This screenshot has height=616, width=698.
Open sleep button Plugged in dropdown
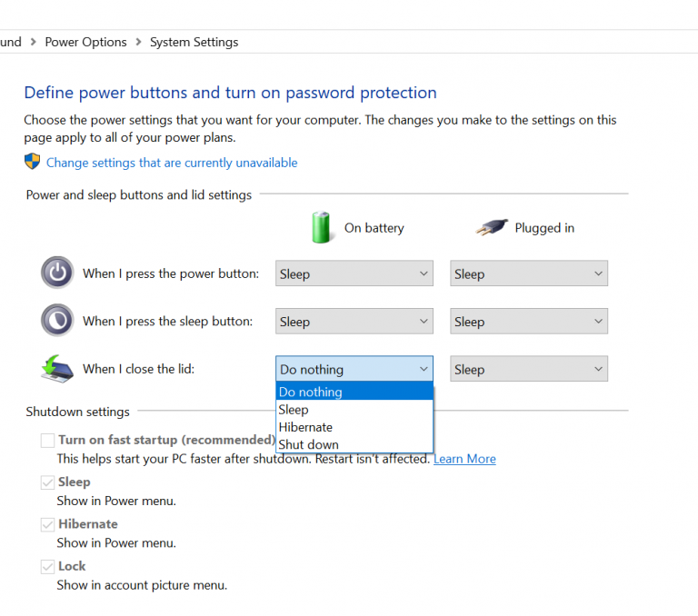click(528, 322)
